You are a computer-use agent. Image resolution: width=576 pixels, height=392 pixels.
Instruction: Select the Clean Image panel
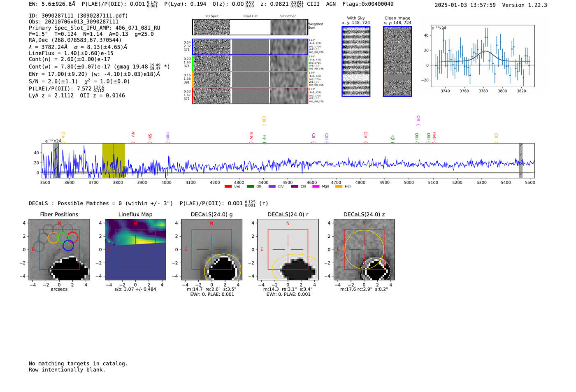click(397, 61)
